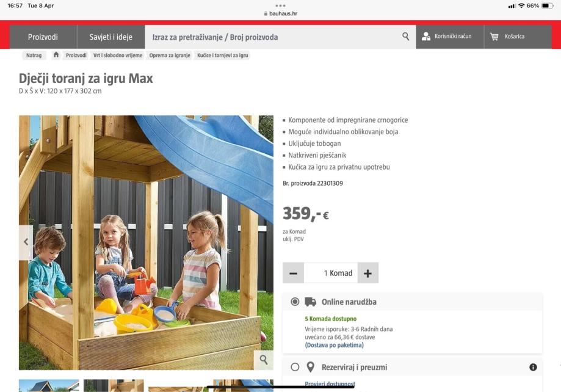Click the location pin icon for pickup
This screenshot has width=561, height=392.
(311, 367)
